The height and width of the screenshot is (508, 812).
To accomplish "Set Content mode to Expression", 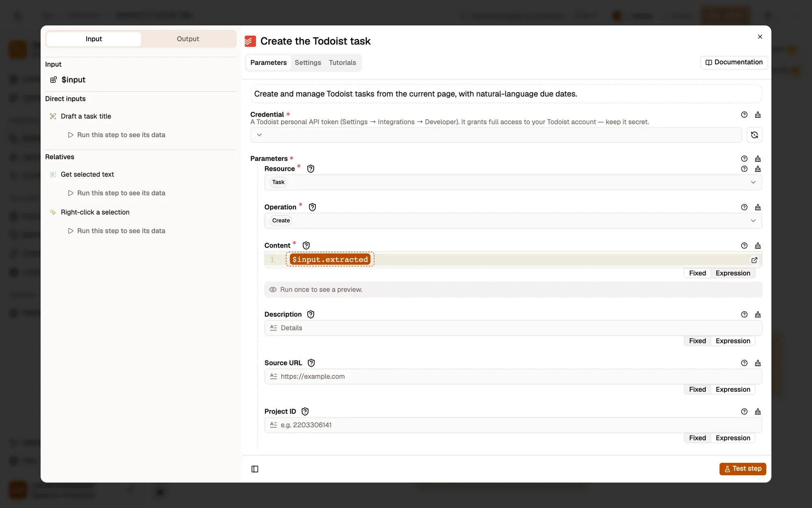I will 733,273.
